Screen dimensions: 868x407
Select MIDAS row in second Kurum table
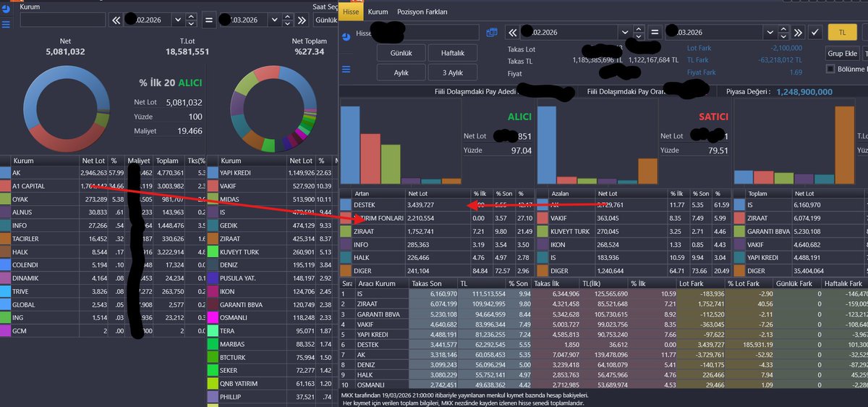pyautogui.click(x=271, y=199)
